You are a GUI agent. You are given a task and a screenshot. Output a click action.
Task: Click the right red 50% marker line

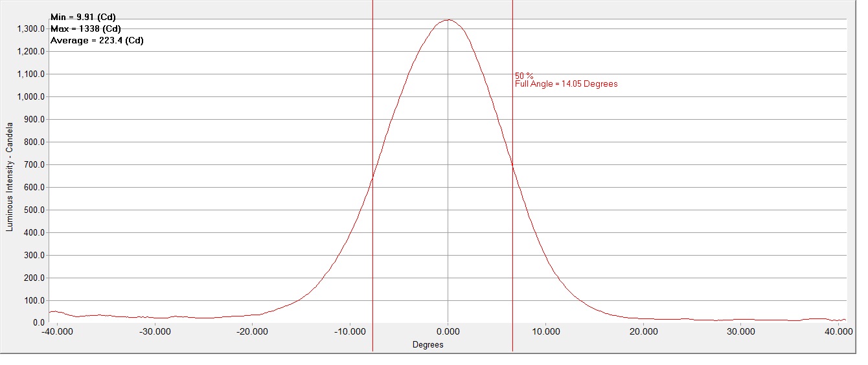(x=512, y=259)
